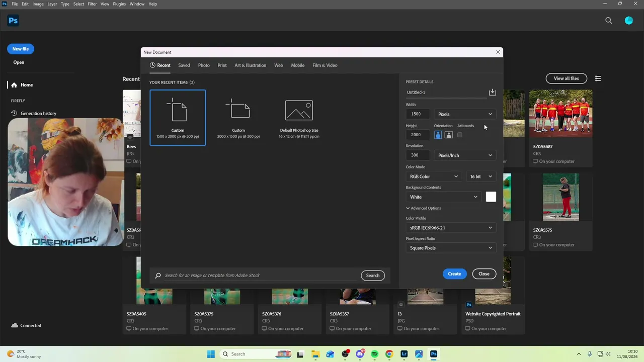Select portrait orientation
This screenshot has width=644, height=362.
coord(438,135)
